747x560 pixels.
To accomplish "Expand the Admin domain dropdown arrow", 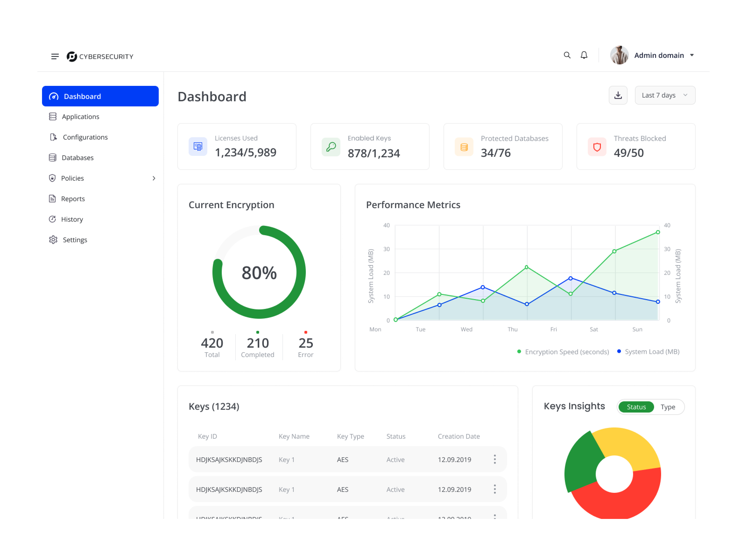I will 692,55.
